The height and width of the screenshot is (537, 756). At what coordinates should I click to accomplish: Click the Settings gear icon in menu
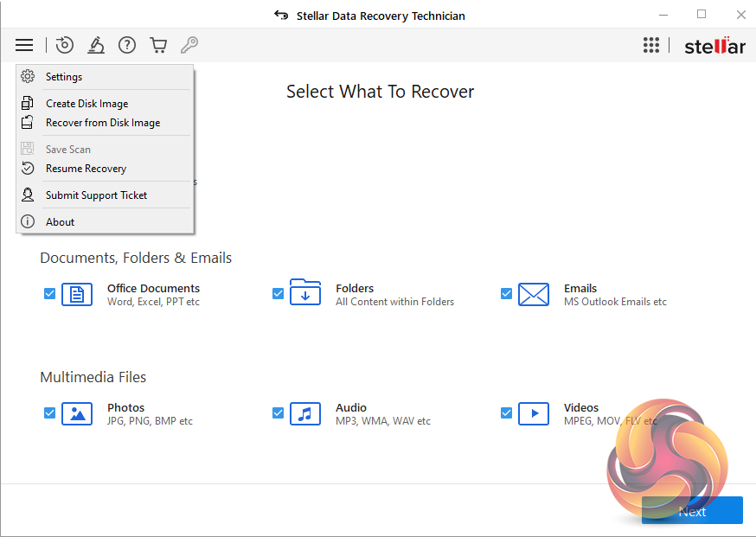28,76
